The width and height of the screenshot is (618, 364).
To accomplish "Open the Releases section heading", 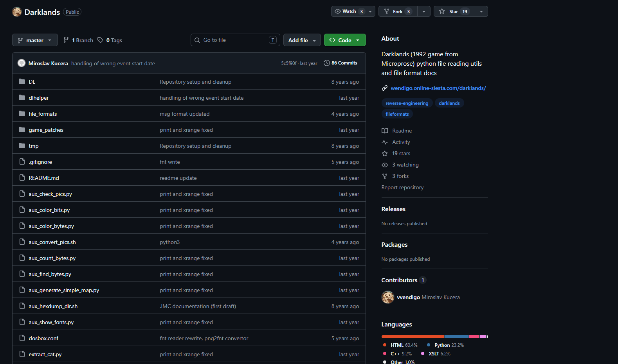I will pyautogui.click(x=393, y=209).
